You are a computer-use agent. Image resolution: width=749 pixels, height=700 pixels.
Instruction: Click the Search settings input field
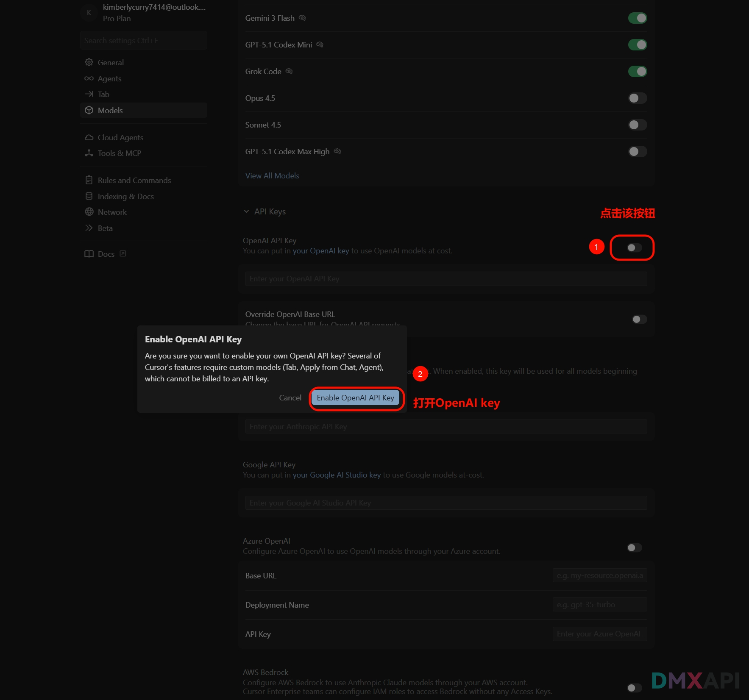[143, 41]
